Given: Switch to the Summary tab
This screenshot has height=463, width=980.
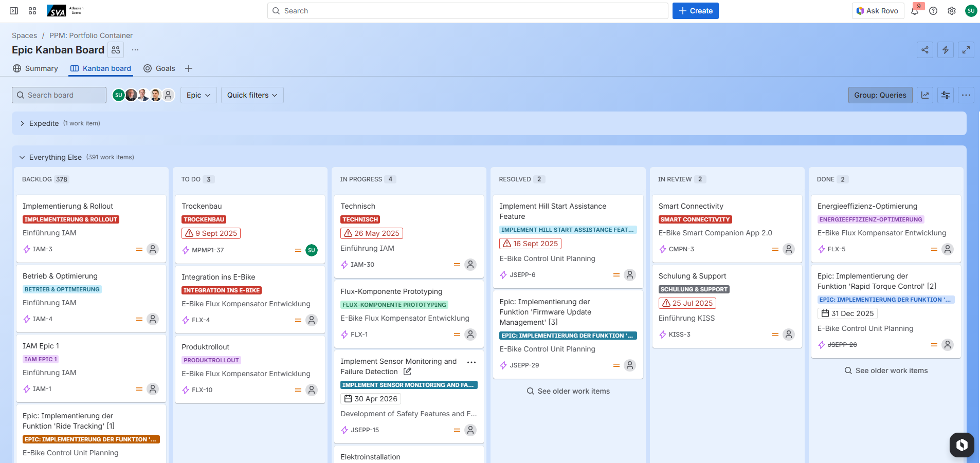Looking at the screenshot, I should [35, 68].
